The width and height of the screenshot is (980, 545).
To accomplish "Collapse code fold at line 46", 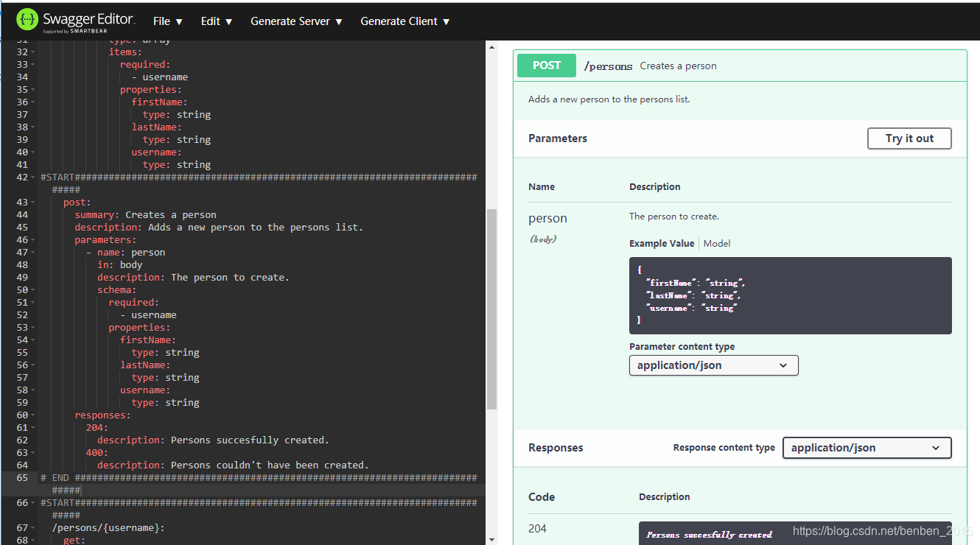I will [x=33, y=239].
